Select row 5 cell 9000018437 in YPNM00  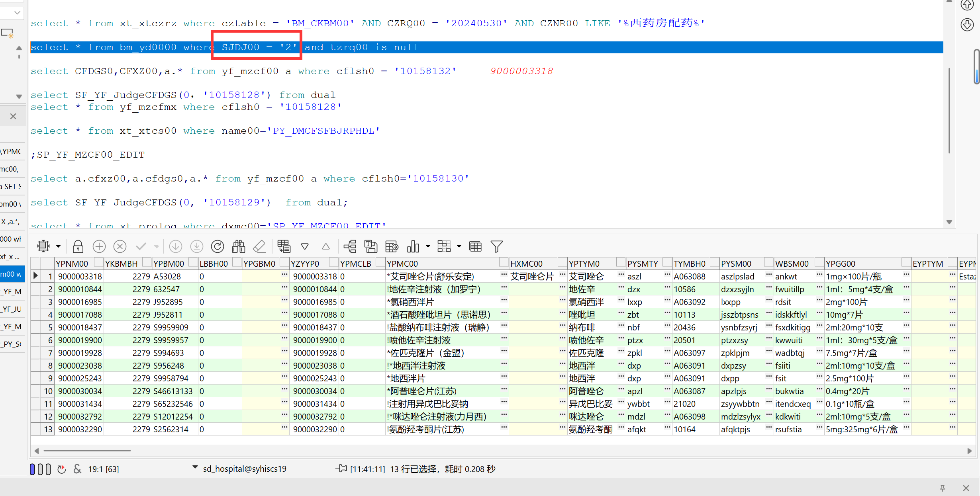tap(80, 327)
